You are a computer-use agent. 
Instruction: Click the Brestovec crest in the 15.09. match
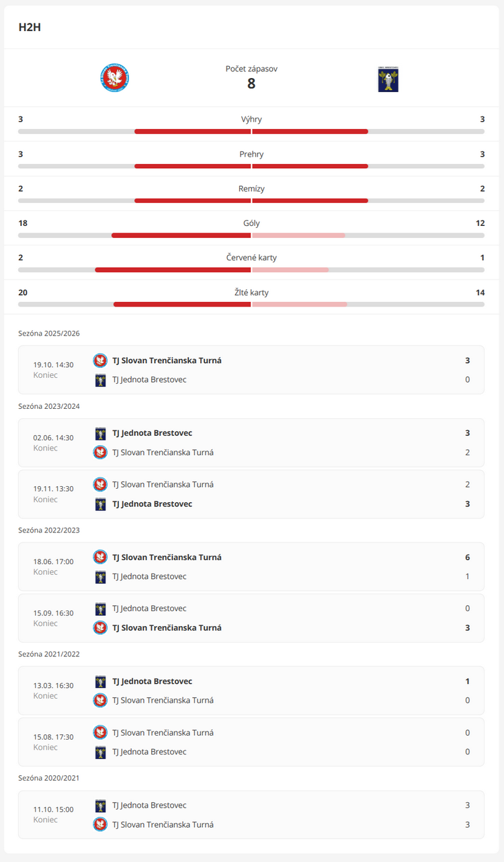(100, 609)
